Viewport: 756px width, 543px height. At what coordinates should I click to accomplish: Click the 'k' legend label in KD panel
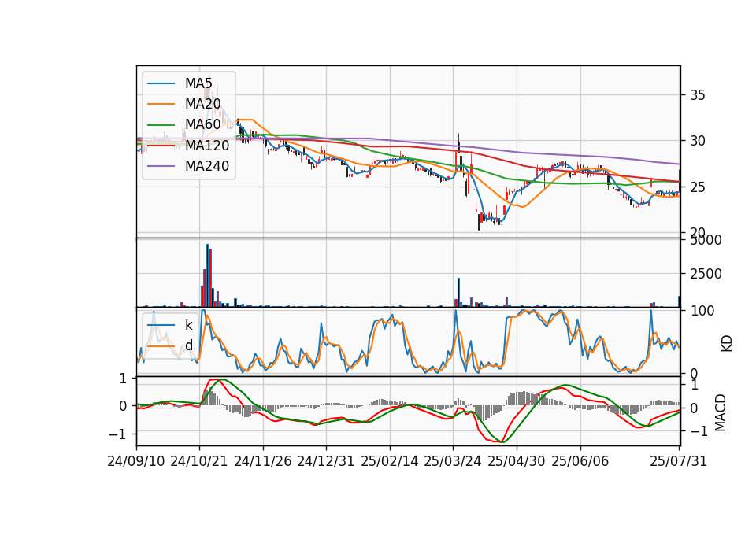point(188,325)
